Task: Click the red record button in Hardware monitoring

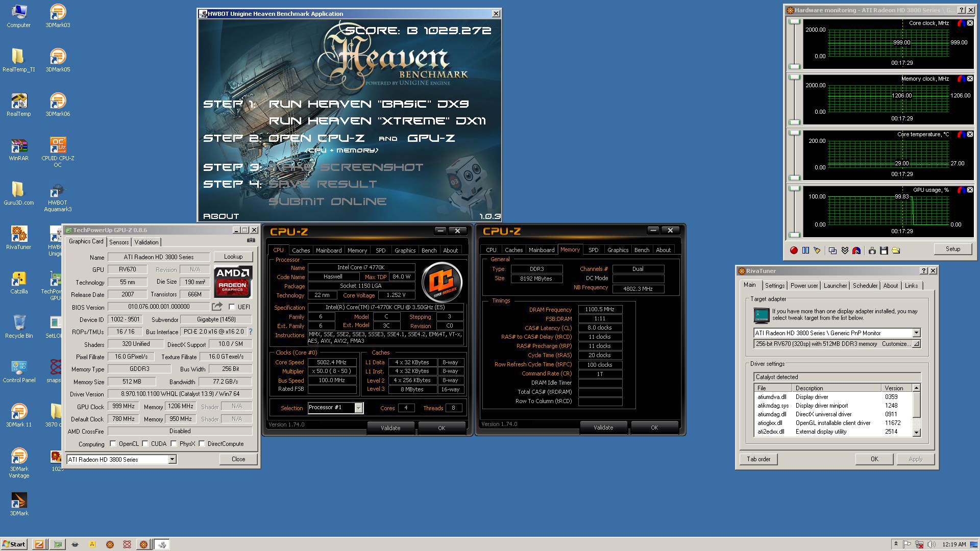Action: pyautogui.click(x=794, y=250)
